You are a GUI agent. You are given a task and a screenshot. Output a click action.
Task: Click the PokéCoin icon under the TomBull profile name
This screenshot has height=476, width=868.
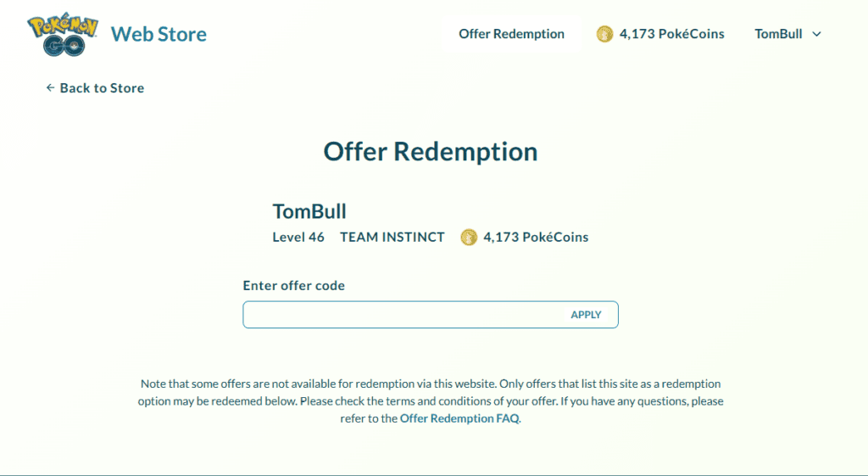click(469, 238)
